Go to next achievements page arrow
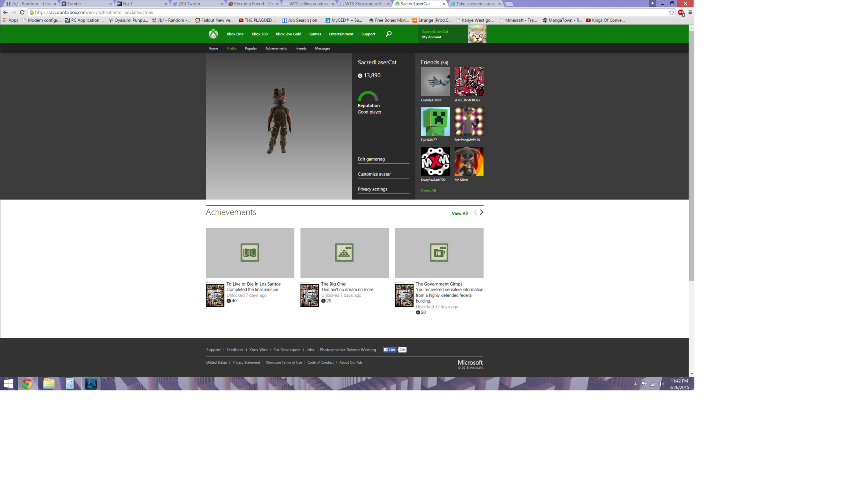 [x=481, y=213]
